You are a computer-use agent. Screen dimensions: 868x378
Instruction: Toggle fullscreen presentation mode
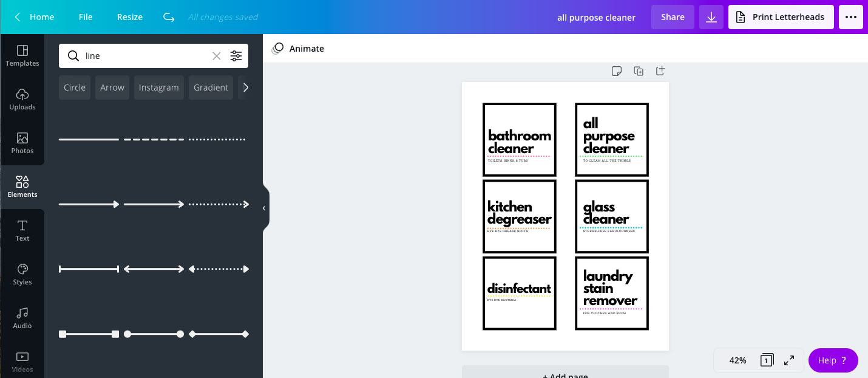pos(789,360)
